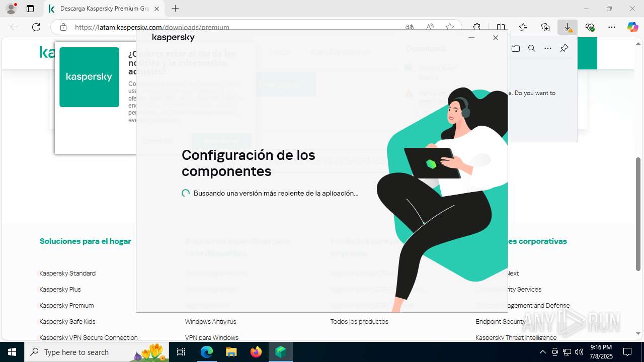Open the Edge profile icon

[11, 9]
